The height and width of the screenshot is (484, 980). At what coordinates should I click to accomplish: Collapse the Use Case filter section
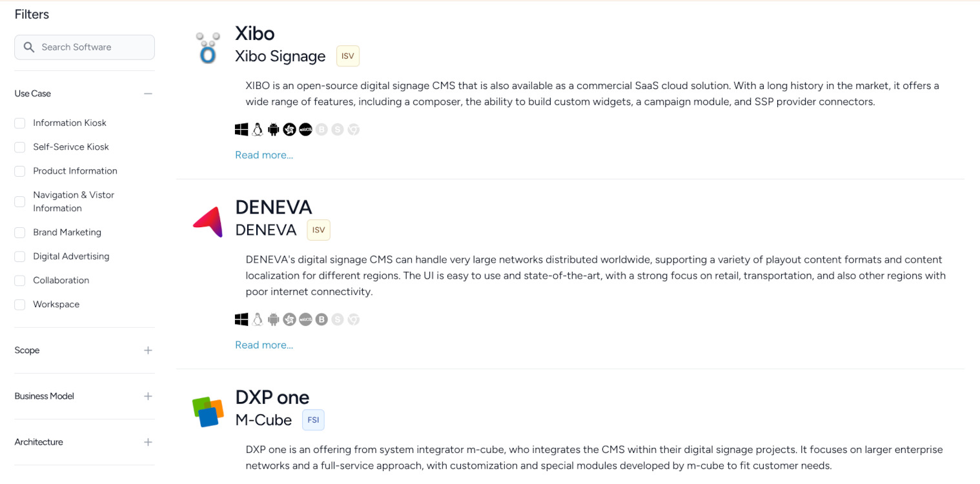(x=148, y=93)
